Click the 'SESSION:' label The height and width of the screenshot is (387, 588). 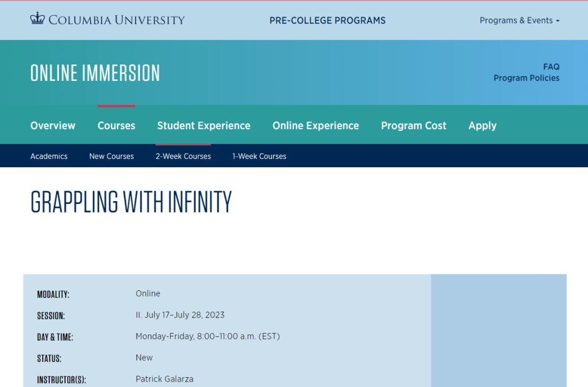51,316
